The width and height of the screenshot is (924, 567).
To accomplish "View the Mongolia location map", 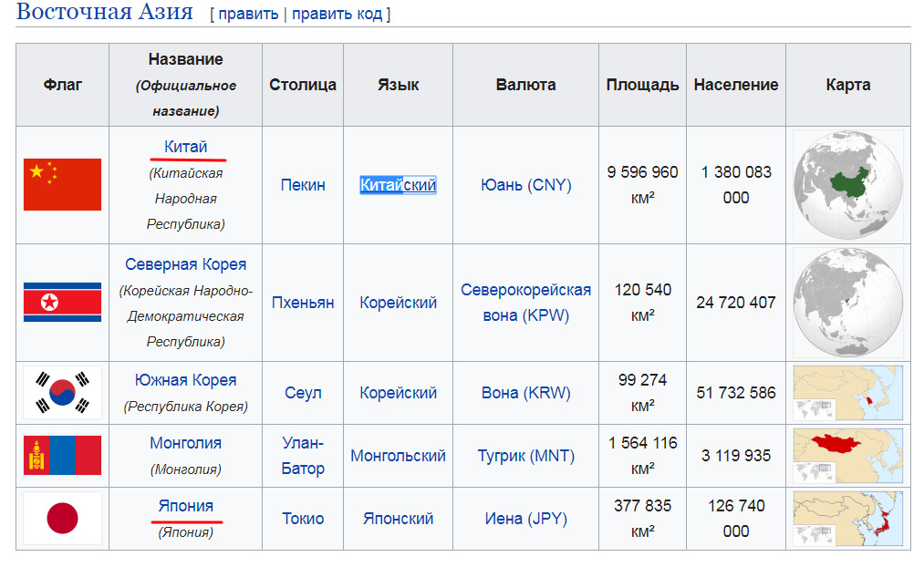I will coord(847,455).
